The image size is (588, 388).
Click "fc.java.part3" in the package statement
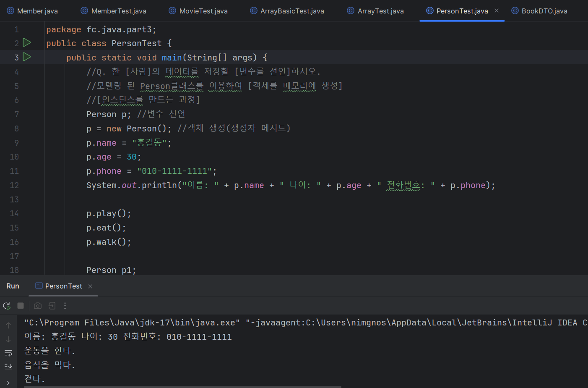click(119, 30)
